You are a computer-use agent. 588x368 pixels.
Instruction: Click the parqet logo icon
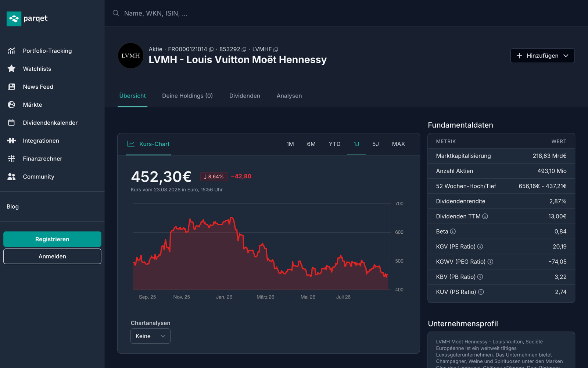point(14,18)
